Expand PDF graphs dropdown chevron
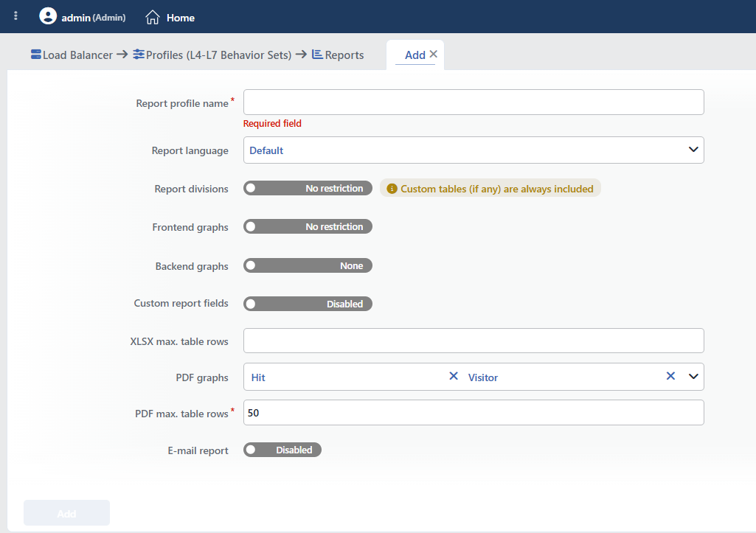 tap(693, 377)
